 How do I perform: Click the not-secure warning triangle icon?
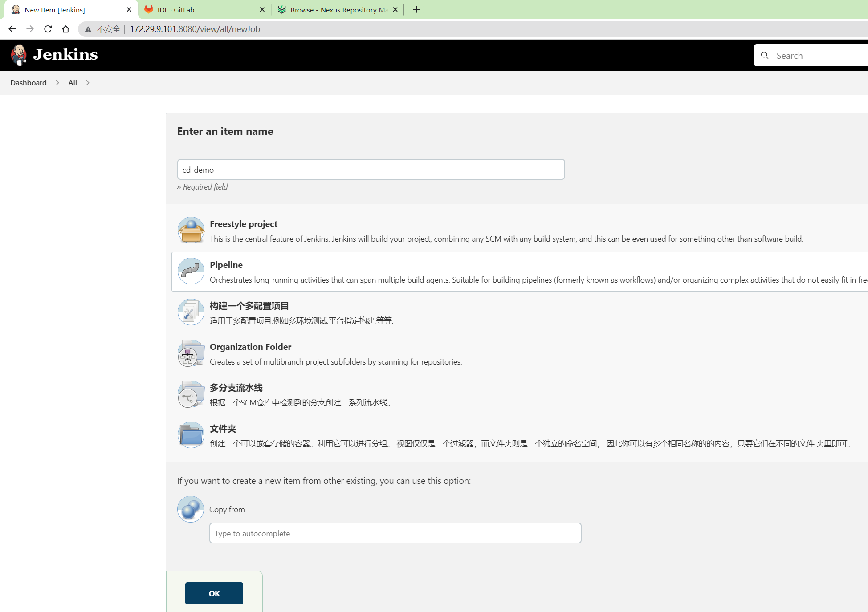88,29
